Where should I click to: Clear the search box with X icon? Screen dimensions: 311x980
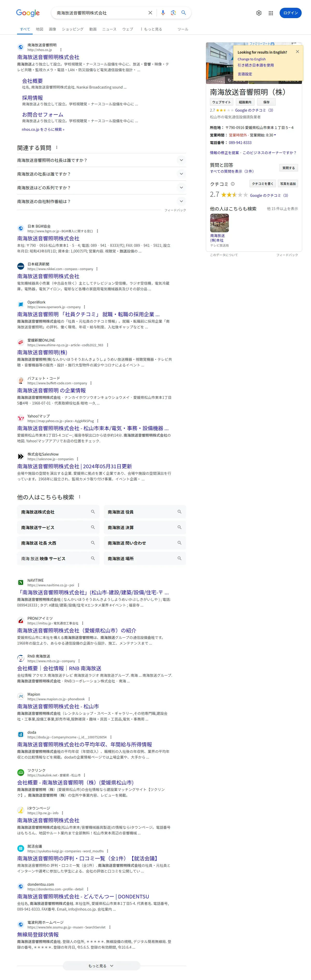pyautogui.click(x=150, y=13)
